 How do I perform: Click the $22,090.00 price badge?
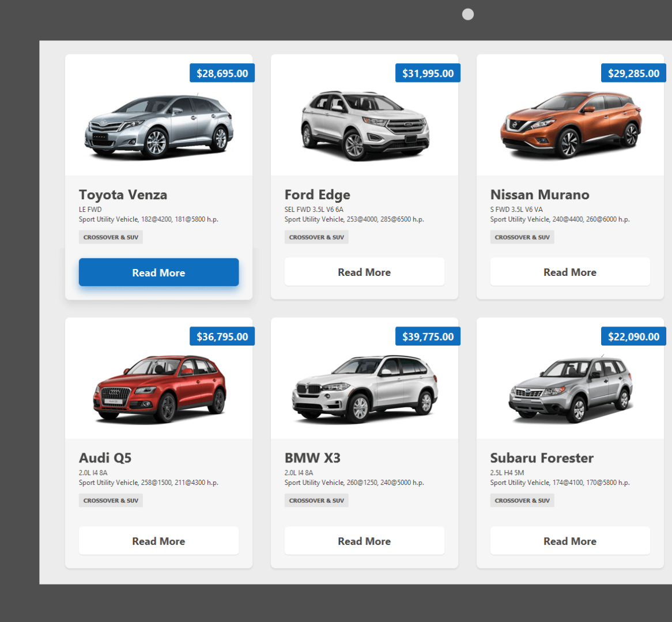633,337
